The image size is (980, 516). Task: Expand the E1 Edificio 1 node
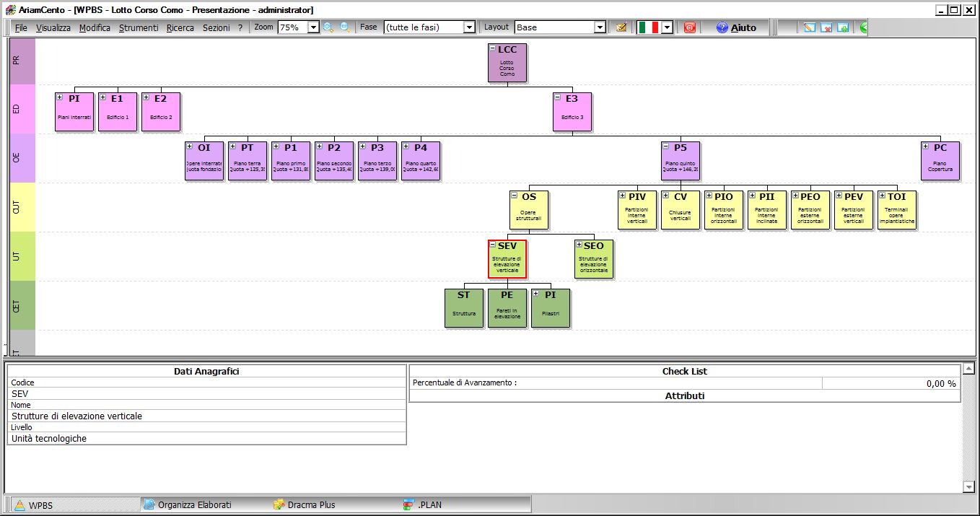point(102,97)
